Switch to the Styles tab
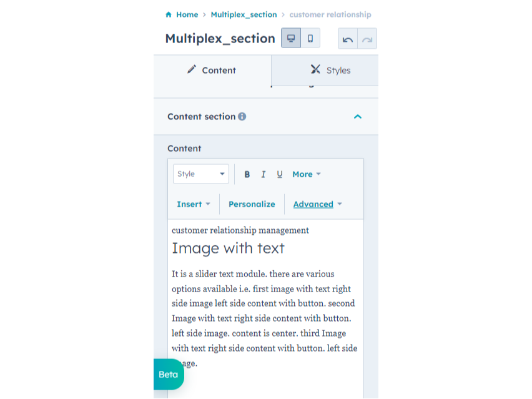Viewport: 532px width, 399px height. [331, 71]
